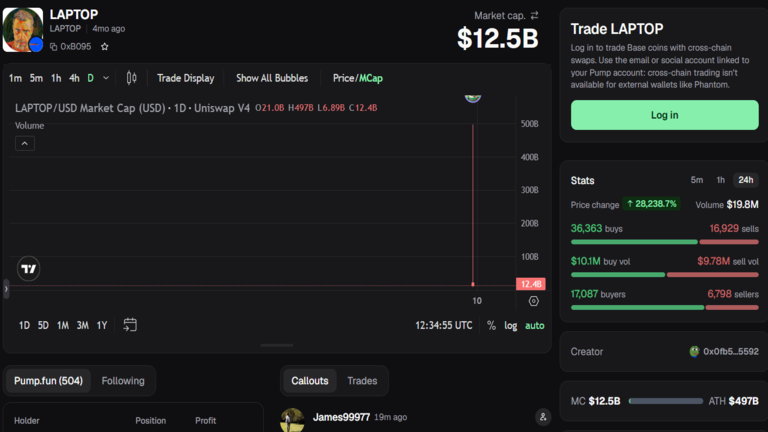Swap the market cap display arrows
This screenshot has height=432, width=768.
(x=534, y=16)
